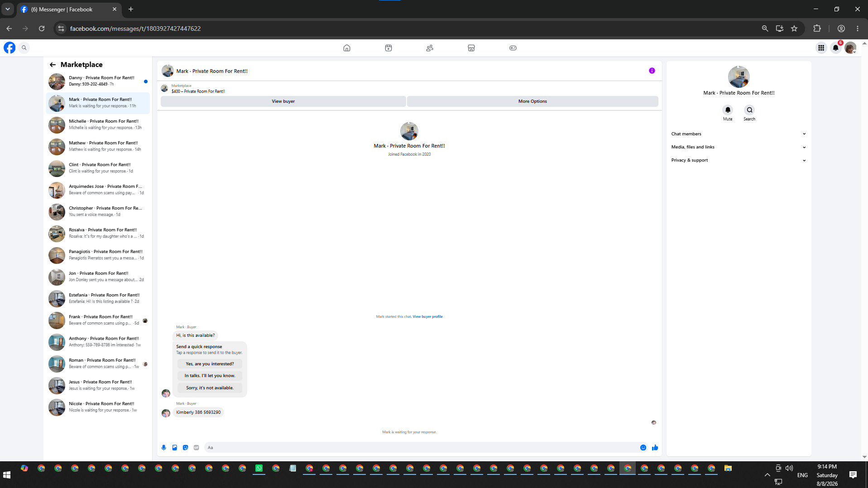Open the Gaming controller icon
Image resolution: width=868 pixels, height=488 pixels.
coord(513,48)
